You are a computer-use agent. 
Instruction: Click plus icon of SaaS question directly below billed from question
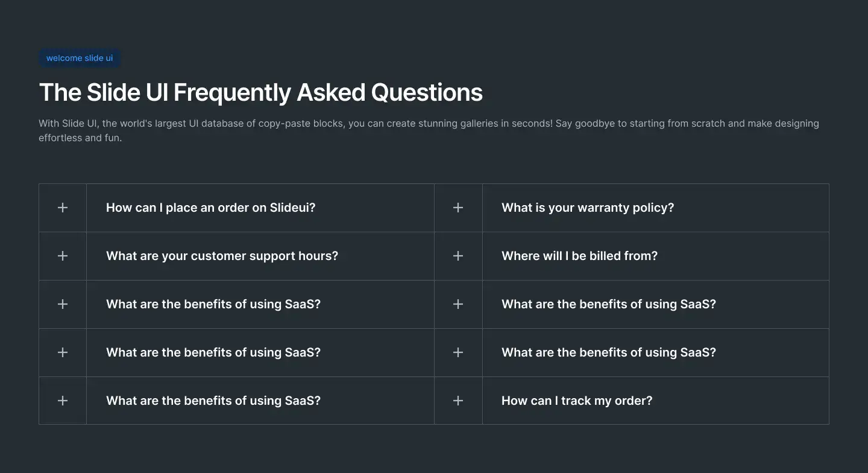tap(458, 304)
